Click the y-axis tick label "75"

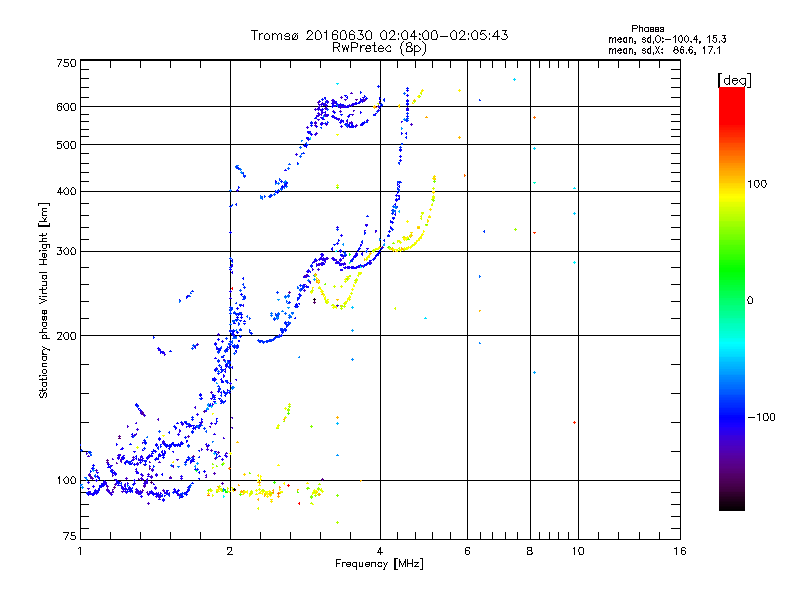click(x=70, y=536)
